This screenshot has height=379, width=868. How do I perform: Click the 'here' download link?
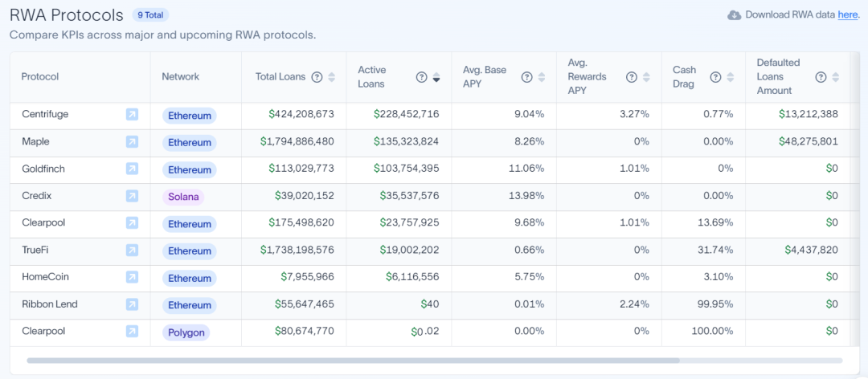[848, 15]
